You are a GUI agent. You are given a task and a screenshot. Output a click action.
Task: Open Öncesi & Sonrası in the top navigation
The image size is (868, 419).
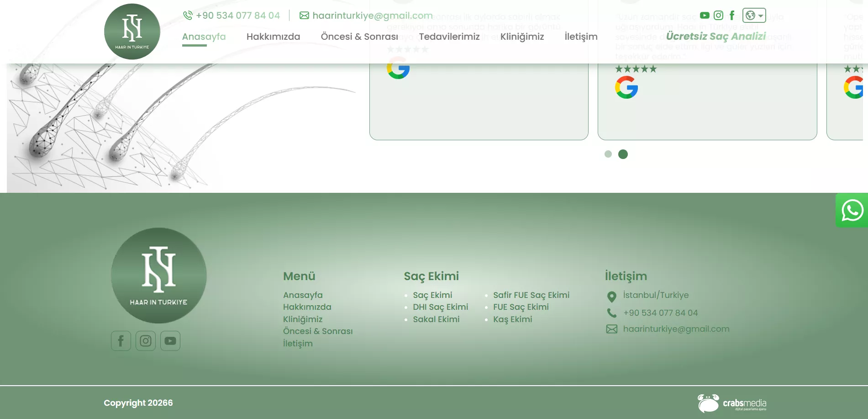pyautogui.click(x=359, y=37)
